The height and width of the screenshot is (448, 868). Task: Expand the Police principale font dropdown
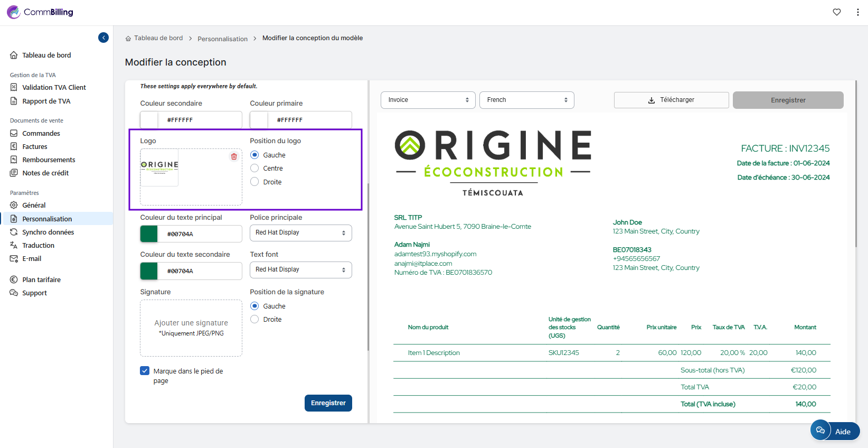pos(300,233)
